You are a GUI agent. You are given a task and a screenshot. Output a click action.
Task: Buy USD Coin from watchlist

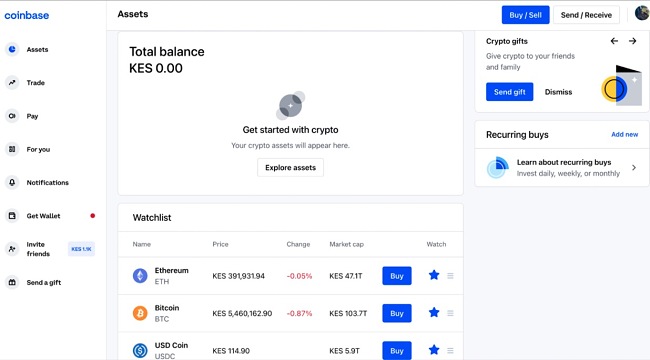tap(397, 350)
